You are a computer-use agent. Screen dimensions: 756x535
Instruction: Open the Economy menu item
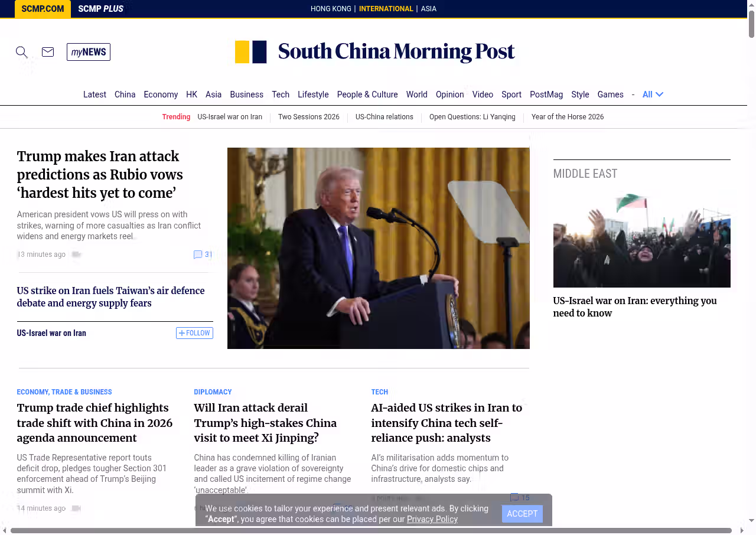tap(161, 94)
